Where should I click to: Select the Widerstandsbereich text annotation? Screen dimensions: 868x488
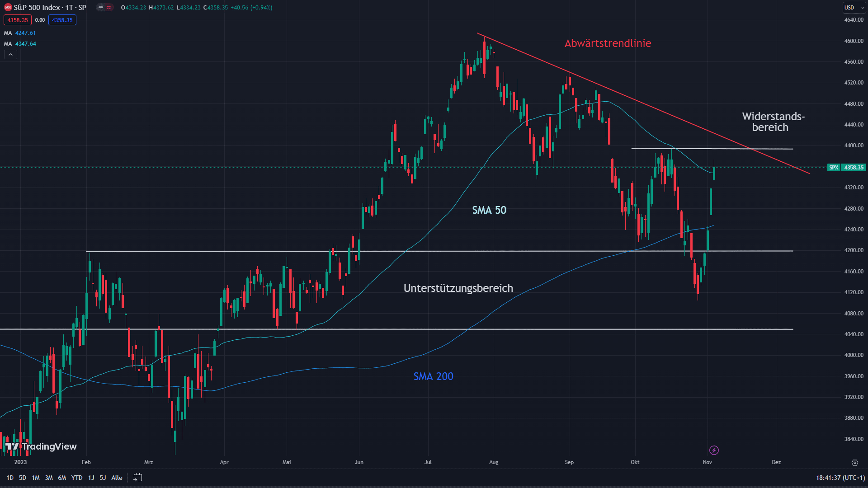774,122
